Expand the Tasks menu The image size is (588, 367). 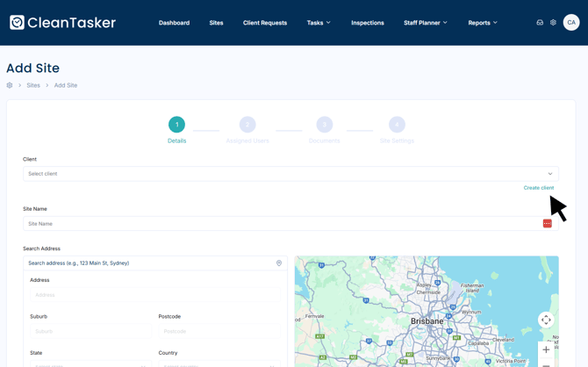319,23
